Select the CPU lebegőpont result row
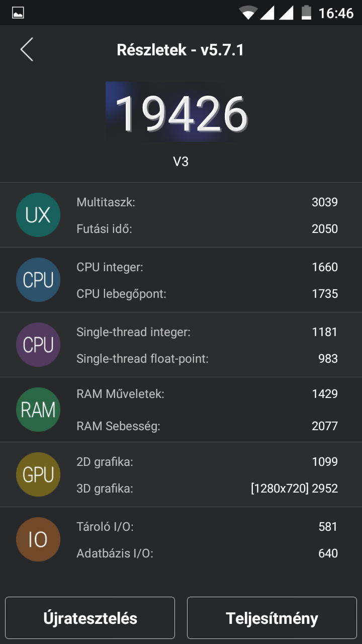Screen dimensions: 362x644 point(206,294)
